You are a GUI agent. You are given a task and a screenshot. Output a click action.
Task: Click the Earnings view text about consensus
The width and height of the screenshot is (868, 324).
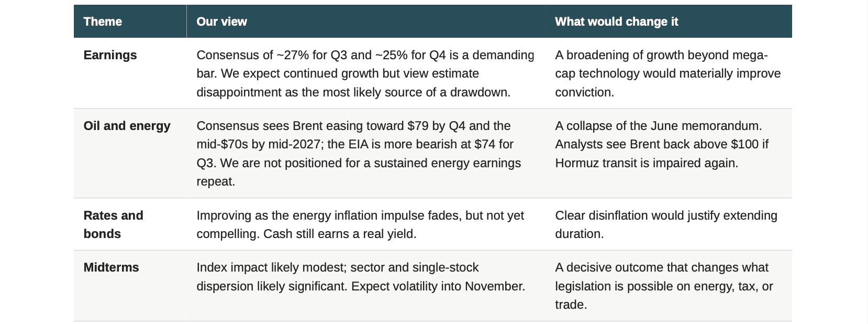(365, 73)
